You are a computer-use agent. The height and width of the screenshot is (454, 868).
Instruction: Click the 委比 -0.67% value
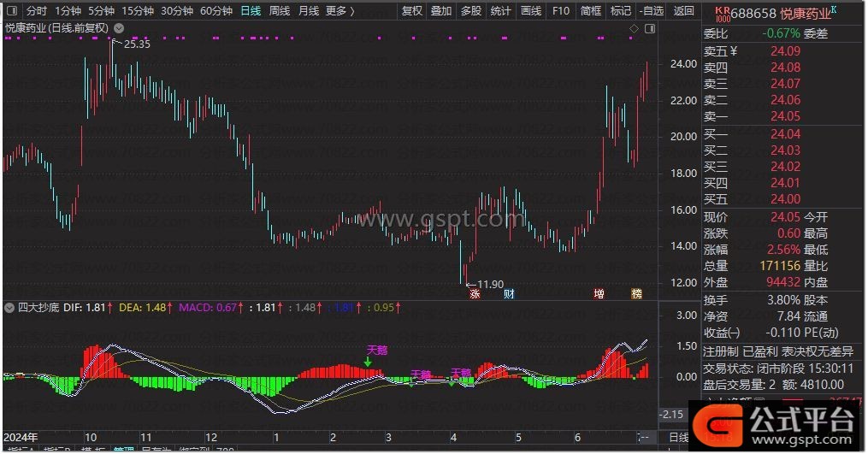[x=781, y=33]
